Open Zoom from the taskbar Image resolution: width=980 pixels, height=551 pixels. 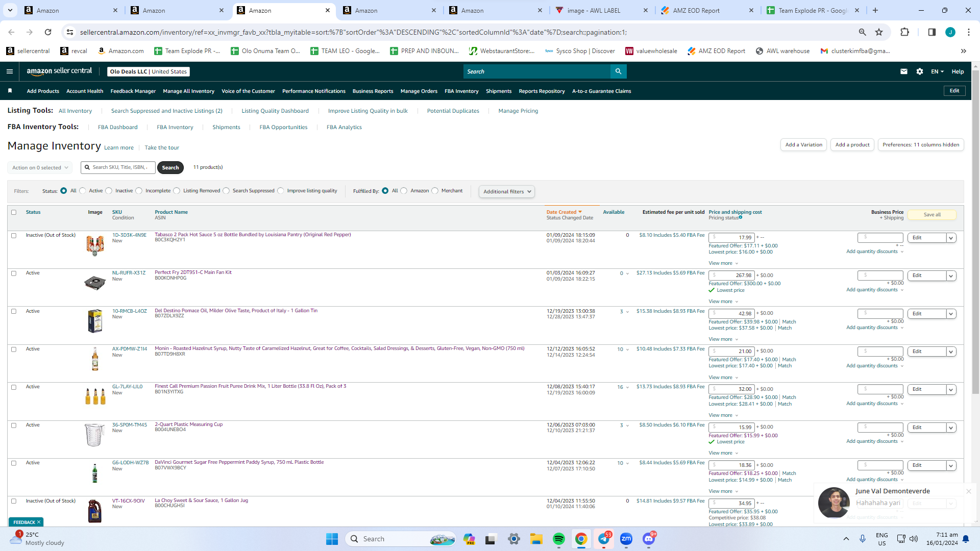tap(626, 539)
